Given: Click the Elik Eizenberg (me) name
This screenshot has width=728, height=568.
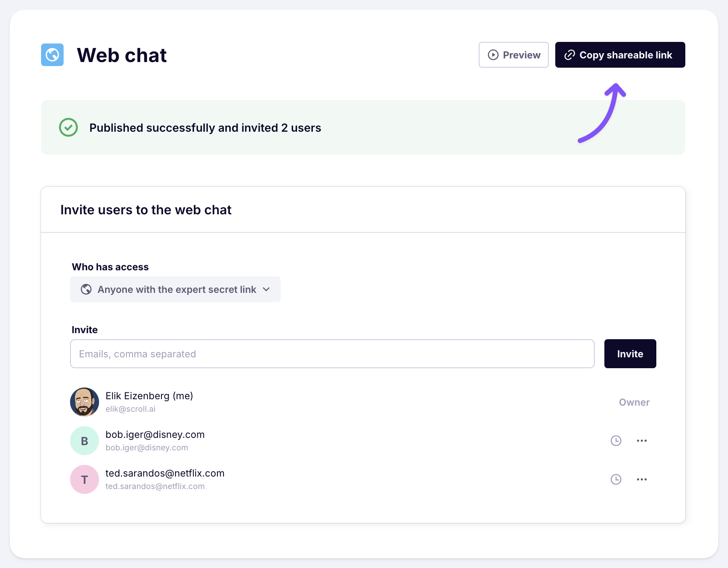Looking at the screenshot, I should [149, 396].
